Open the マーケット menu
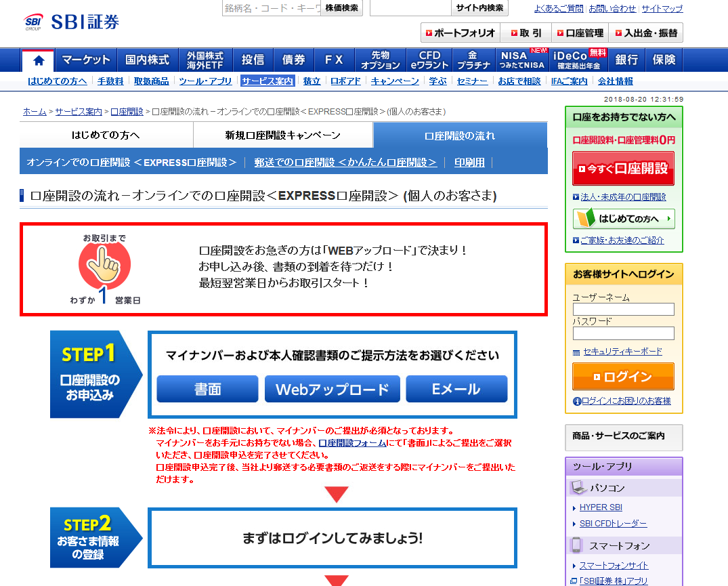Image resolution: width=728 pixels, height=586 pixels. click(86, 60)
